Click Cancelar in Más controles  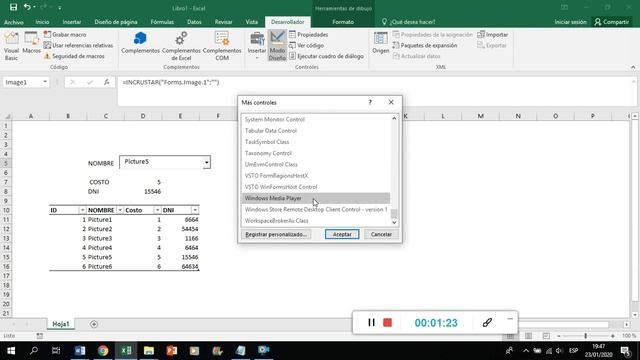point(381,234)
